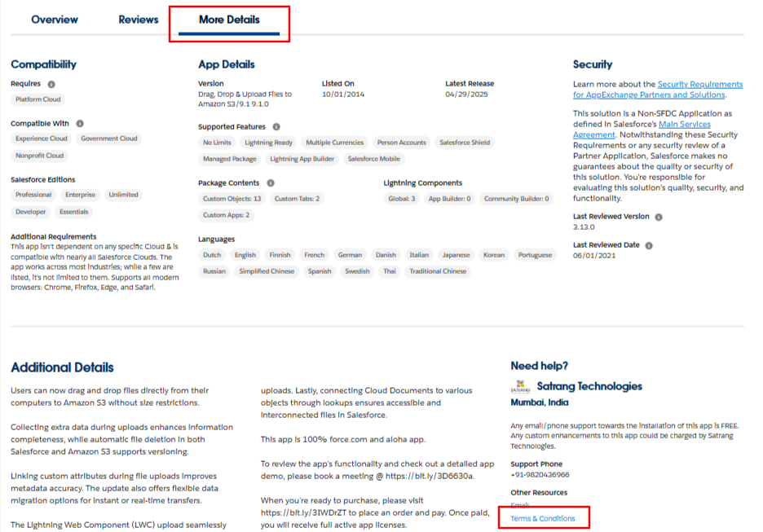Screen dimensions: 763x532
Task: Click the Traditional Chinese language tag
Action: coord(438,271)
